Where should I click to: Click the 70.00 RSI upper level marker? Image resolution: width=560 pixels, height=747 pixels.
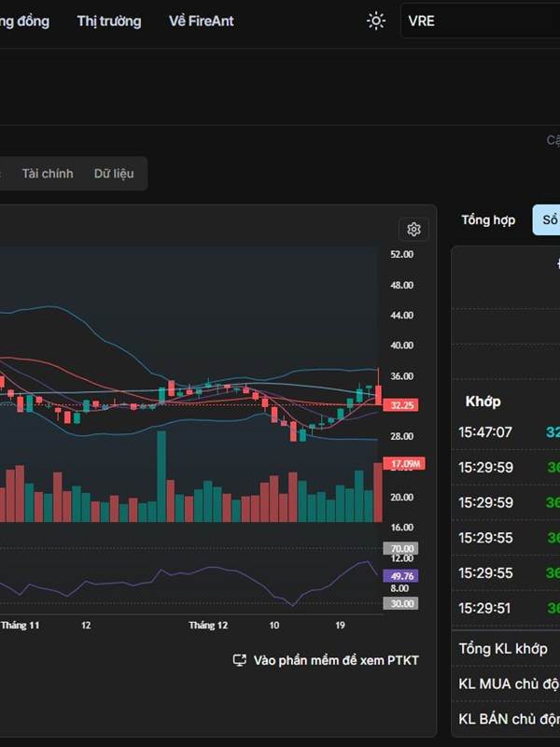pyautogui.click(x=402, y=549)
